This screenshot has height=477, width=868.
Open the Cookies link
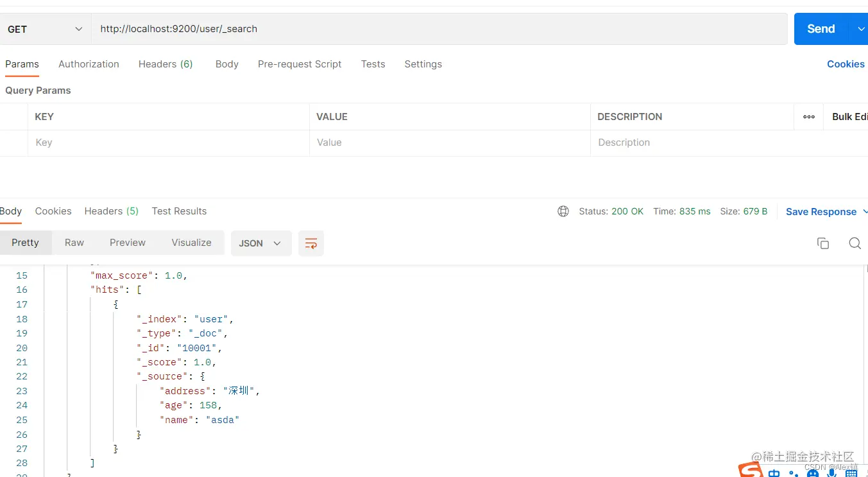(846, 64)
